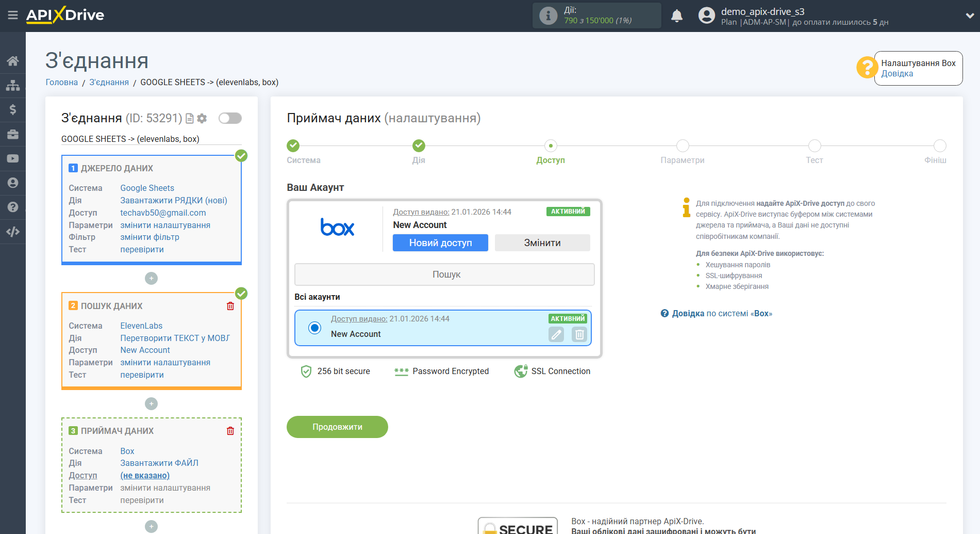Open the YouTube video icon in sidebar
The width and height of the screenshot is (980, 534).
pos(13,158)
